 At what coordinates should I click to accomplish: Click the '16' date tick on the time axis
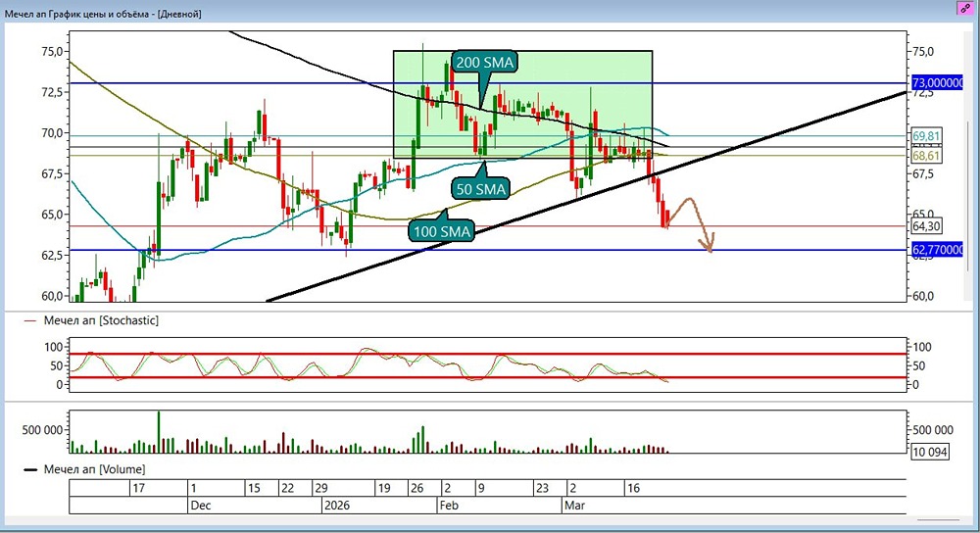(633, 488)
